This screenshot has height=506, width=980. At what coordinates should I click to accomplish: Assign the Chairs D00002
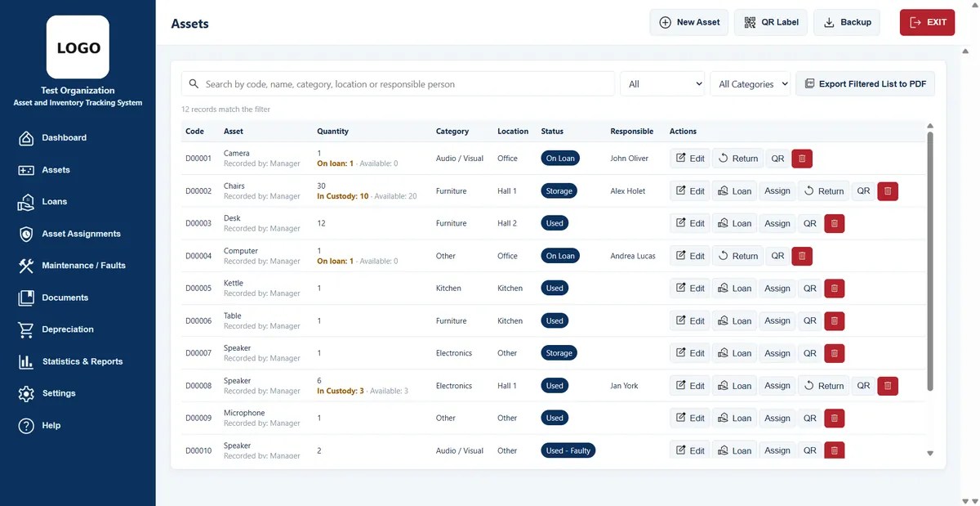pyautogui.click(x=777, y=191)
